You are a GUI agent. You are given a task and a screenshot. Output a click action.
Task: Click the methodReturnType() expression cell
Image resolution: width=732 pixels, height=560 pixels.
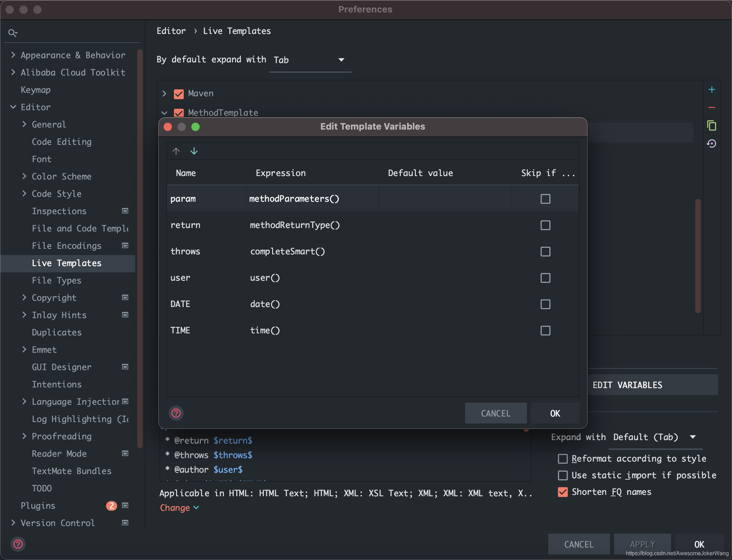tap(295, 225)
